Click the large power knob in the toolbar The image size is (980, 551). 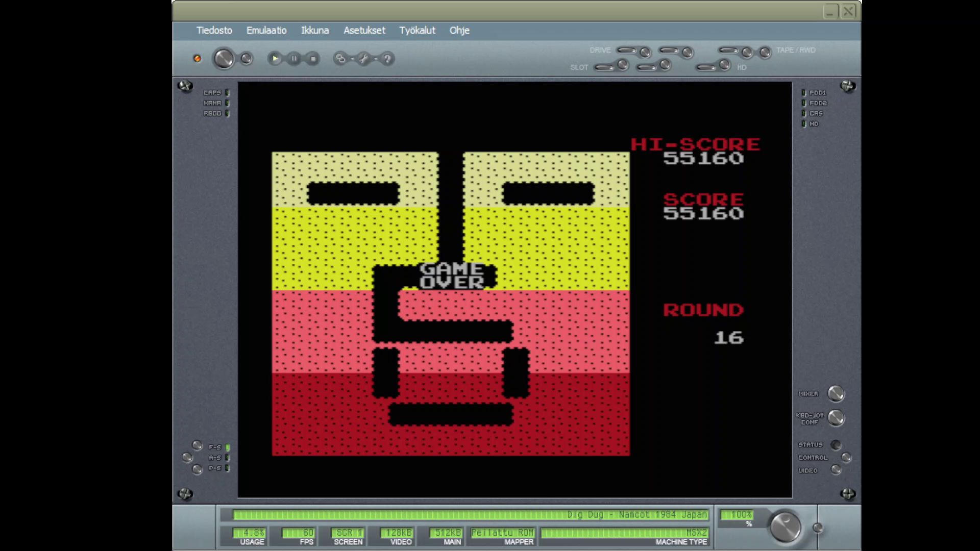(224, 59)
